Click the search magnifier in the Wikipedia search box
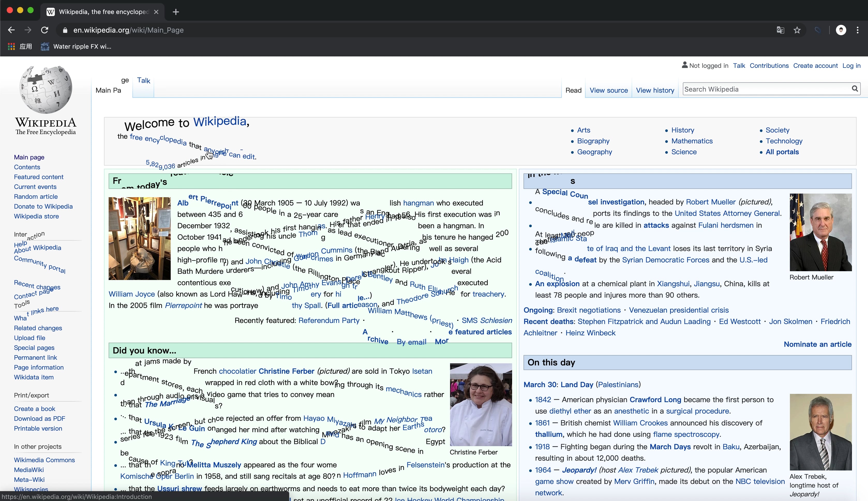 pyautogui.click(x=855, y=89)
